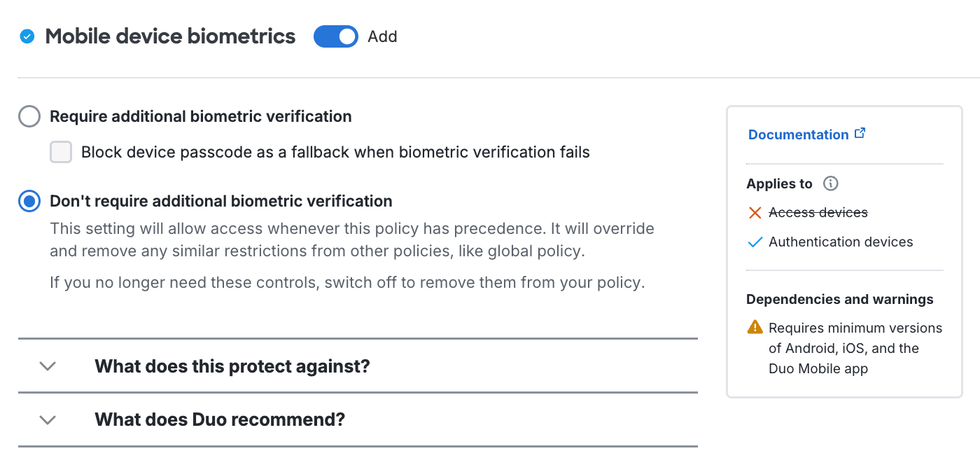Click the chevron icon beside What does Duo recommend
980x472 pixels.
click(47, 419)
